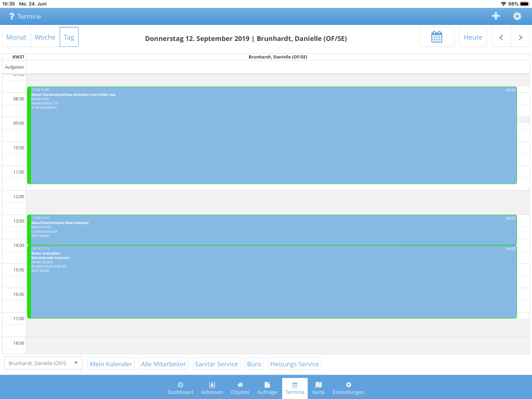Open the Waschtischmischer Bad ersetzen appointment
Screen dimensions: 532x399
(x=272, y=230)
